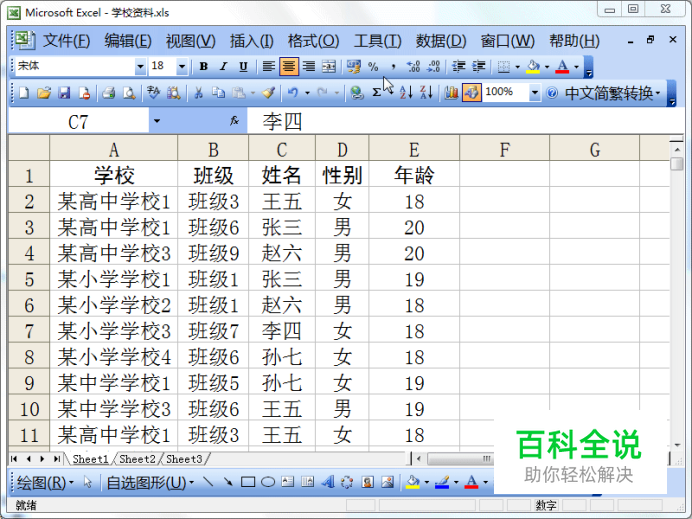Screen dimensions: 692x519
Task: Insert hyperlink icon
Action: tap(357, 93)
